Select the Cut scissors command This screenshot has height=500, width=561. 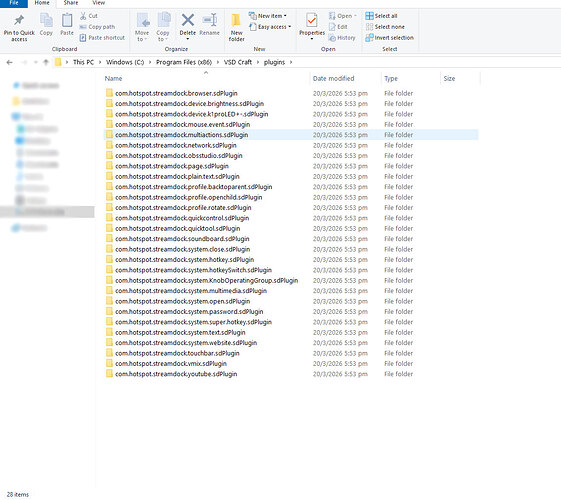89,16
